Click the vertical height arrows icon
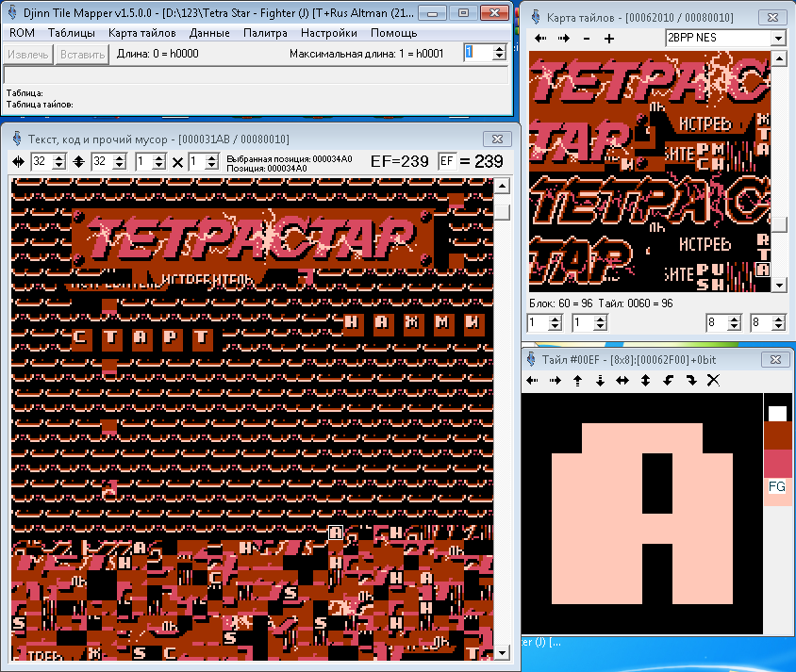The image size is (796, 672). pyautogui.click(x=78, y=162)
